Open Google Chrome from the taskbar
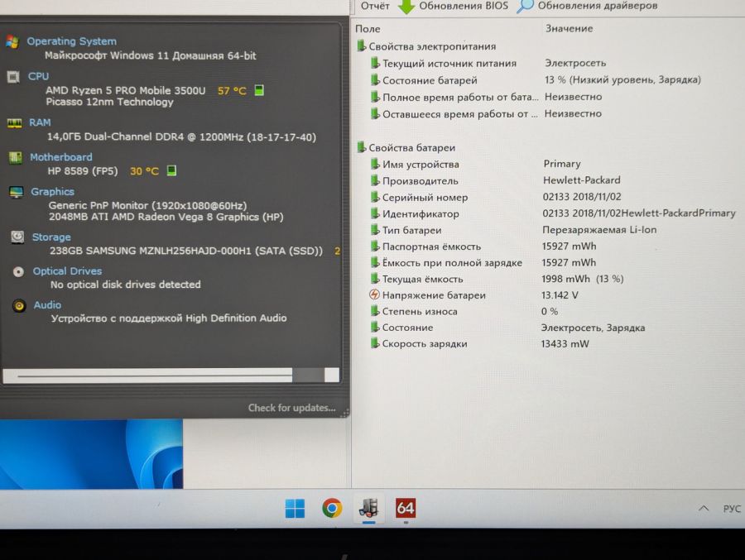745x560 pixels. tap(332, 508)
